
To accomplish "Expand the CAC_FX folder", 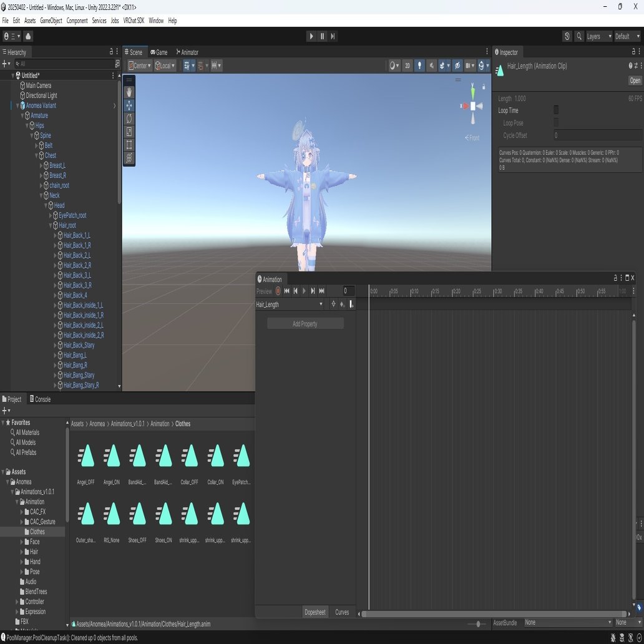I will pyautogui.click(x=22, y=512).
